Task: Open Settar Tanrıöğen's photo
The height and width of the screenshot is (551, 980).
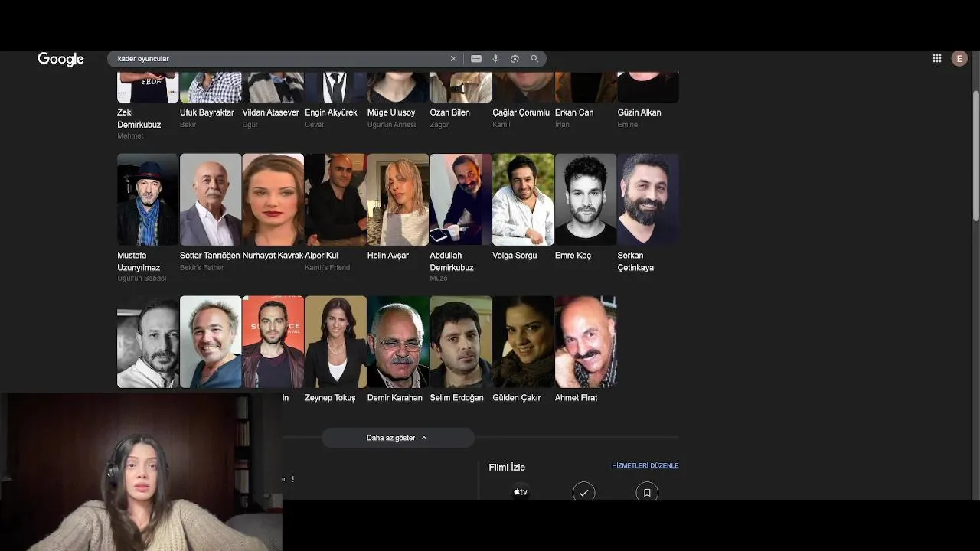Action: pyautogui.click(x=211, y=200)
